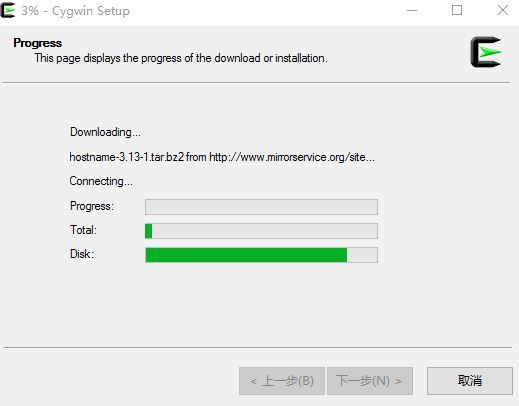Screen dimensions: 519x406
Task: Click the Cygwin icon in title bar
Action: click(x=8, y=10)
